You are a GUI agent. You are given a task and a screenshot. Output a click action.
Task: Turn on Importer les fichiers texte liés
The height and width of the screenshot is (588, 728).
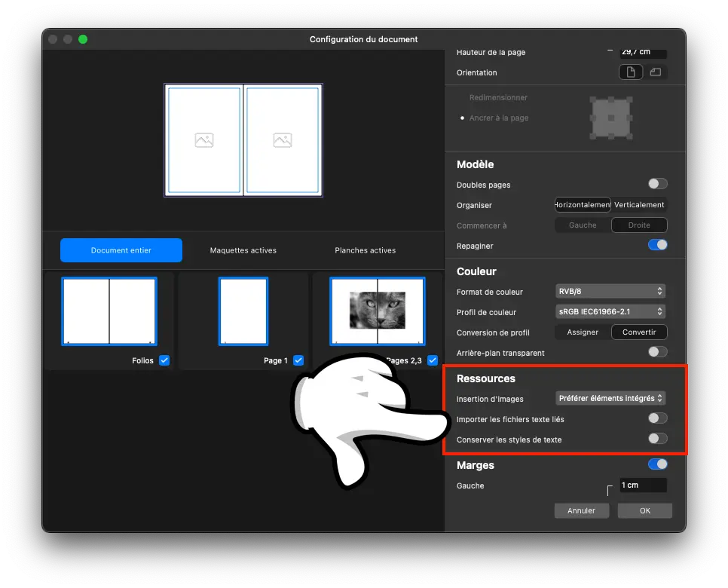pyautogui.click(x=657, y=418)
